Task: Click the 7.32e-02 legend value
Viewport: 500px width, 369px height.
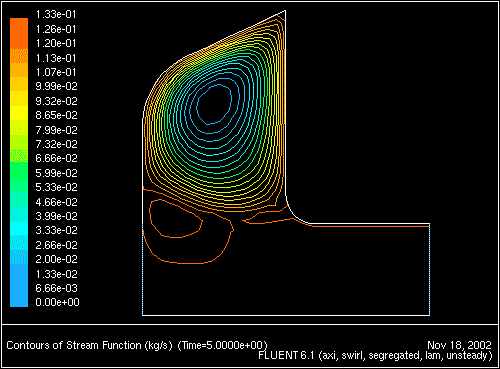Action: click(x=56, y=144)
